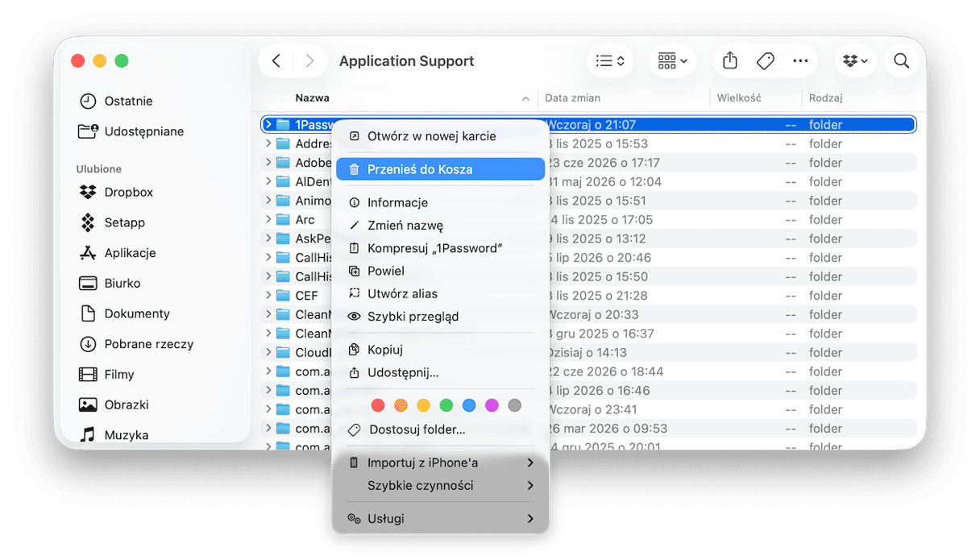Apply the purple tag color

click(492, 405)
